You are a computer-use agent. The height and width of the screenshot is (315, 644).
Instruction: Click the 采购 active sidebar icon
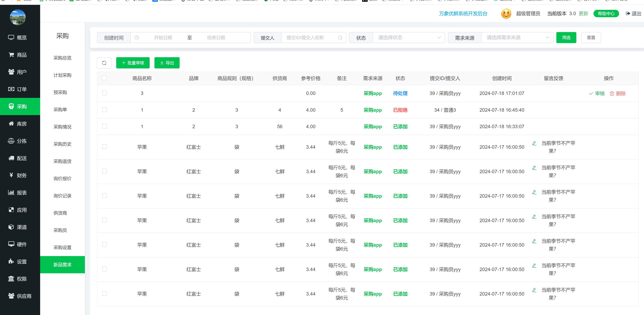[x=11, y=106]
